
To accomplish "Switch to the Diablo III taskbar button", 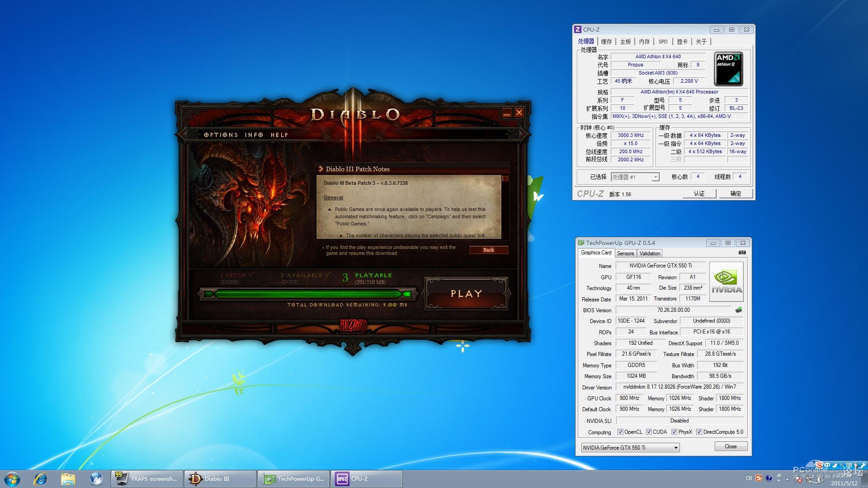I will pyautogui.click(x=220, y=479).
